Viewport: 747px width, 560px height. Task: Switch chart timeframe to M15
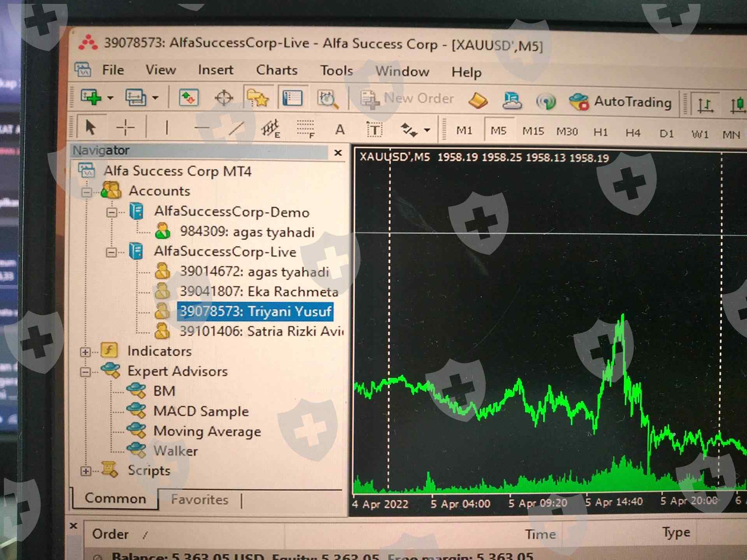(533, 131)
